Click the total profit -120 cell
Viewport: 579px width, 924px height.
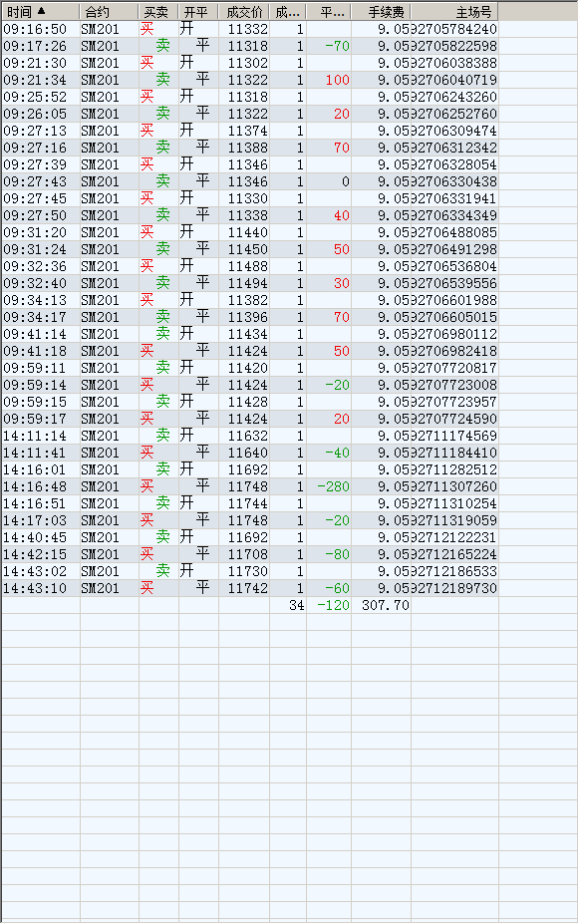[329, 605]
